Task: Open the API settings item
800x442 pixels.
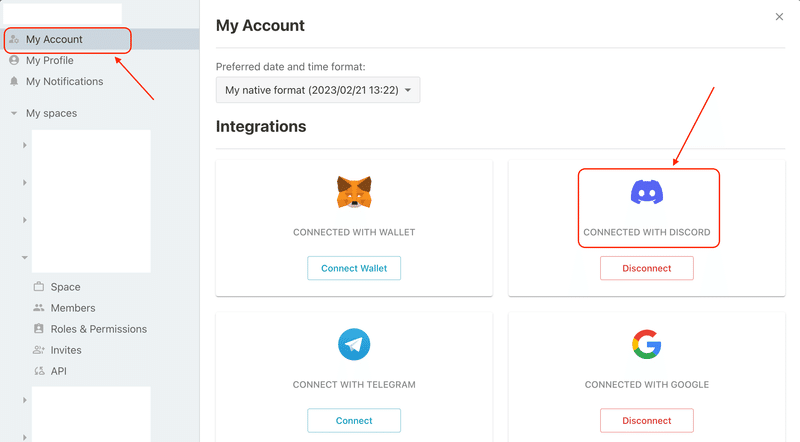Action: (x=59, y=371)
